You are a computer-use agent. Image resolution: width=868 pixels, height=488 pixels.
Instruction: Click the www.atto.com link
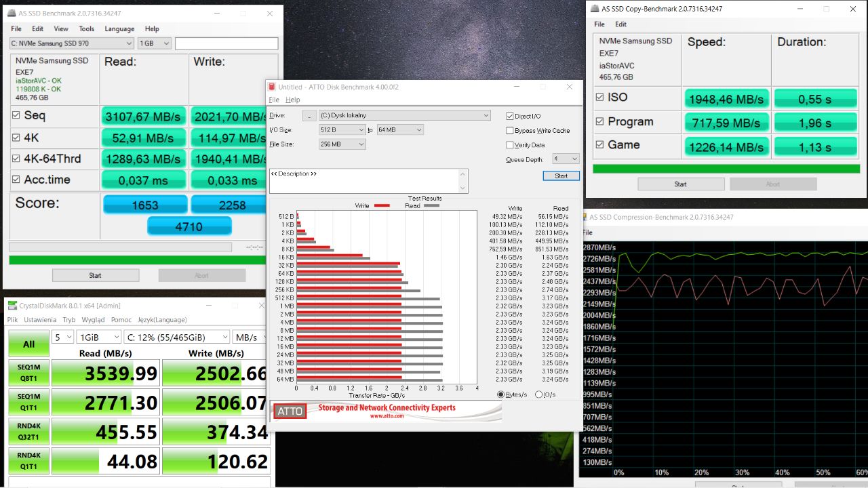(x=387, y=416)
